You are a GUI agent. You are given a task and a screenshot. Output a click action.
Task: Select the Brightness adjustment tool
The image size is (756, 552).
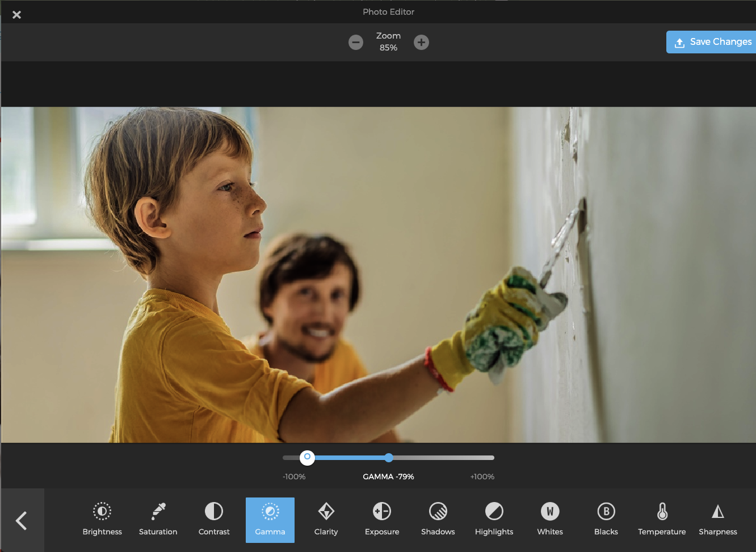[102, 519]
